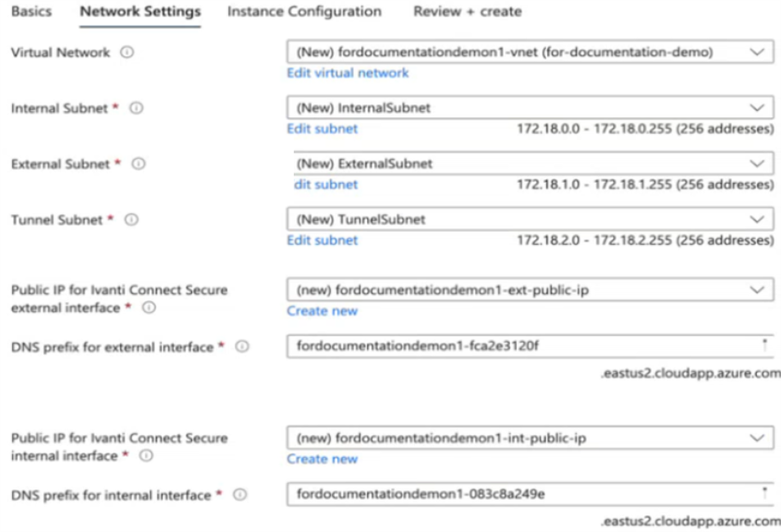
Task: Expand the External Subnet dropdown
Action: tap(533, 163)
